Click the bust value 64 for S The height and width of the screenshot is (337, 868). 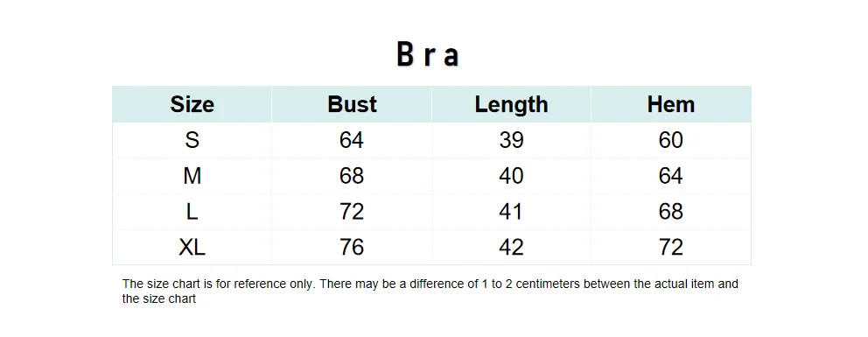(352, 140)
